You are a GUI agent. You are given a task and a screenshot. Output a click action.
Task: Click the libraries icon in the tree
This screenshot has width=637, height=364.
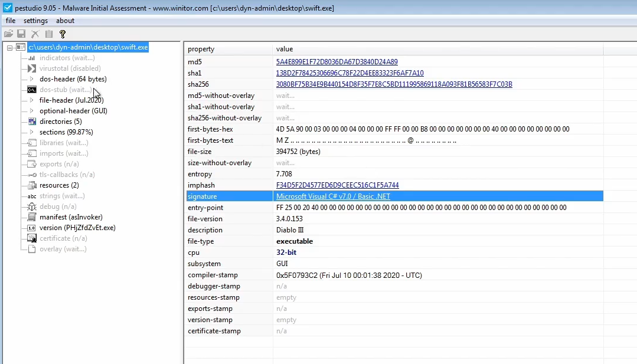click(x=32, y=143)
